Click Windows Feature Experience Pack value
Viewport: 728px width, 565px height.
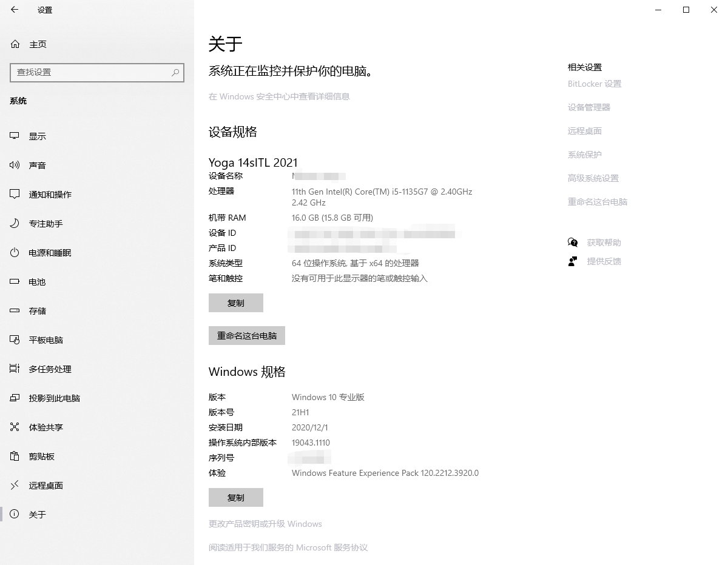click(385, 473)
